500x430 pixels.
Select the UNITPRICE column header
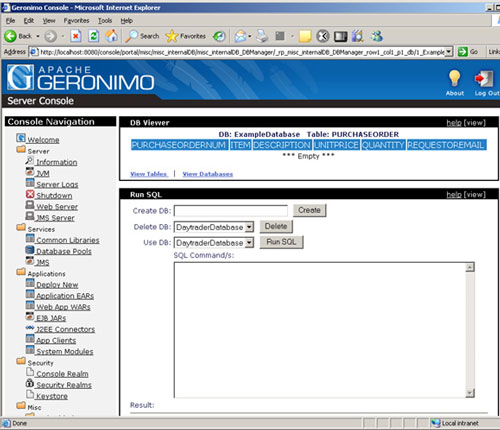(336, 145)
